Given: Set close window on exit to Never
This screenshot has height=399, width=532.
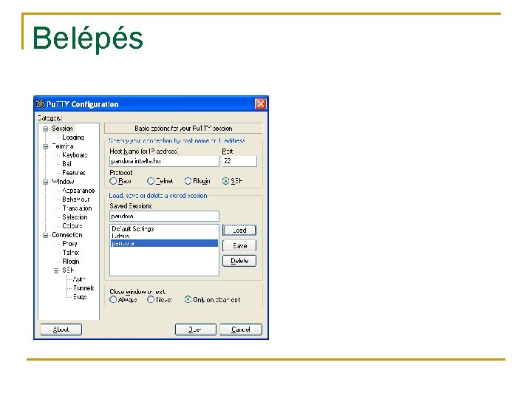Looking at the screenshot, I should coord(151,299).
